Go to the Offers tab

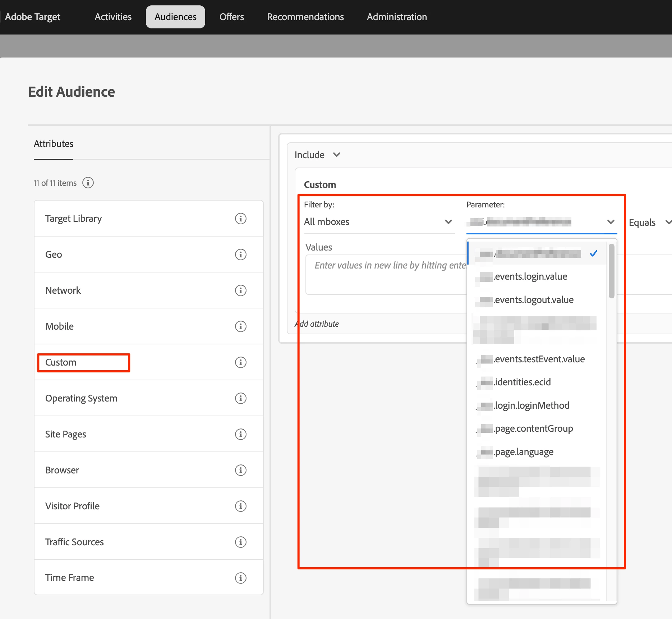tap(232, 17)
